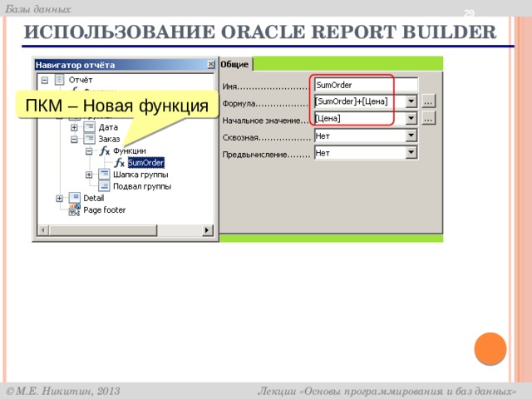Select the Отчёт root label
Viewport: 532px width, 399px height.
[x=81, y=80]
